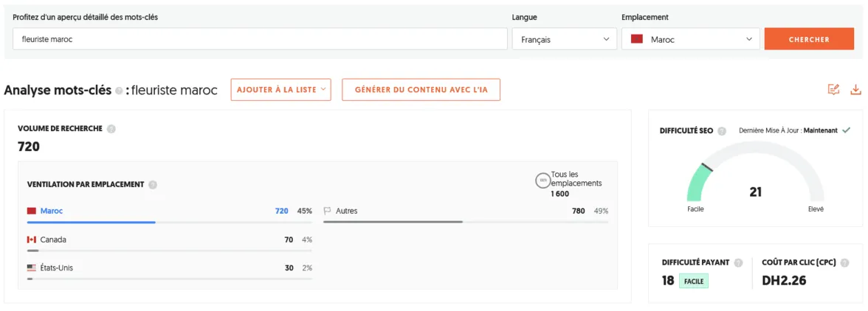The height and width of the screenshot is (311, 868).
Task: Click the SEO difficulty gauge
Action: tap(756, 171)
